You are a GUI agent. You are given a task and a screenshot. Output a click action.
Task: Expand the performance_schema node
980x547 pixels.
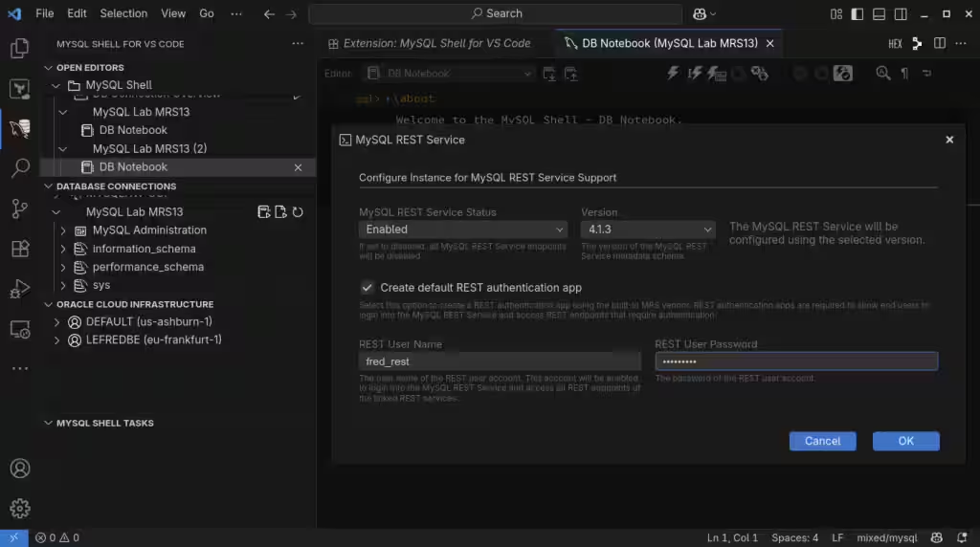coord(62,267)
